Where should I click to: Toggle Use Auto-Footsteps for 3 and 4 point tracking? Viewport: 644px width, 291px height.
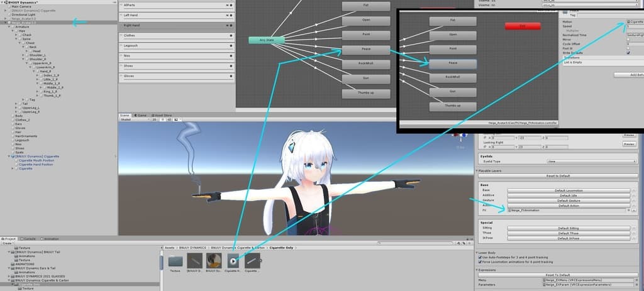tap(480, 257)
